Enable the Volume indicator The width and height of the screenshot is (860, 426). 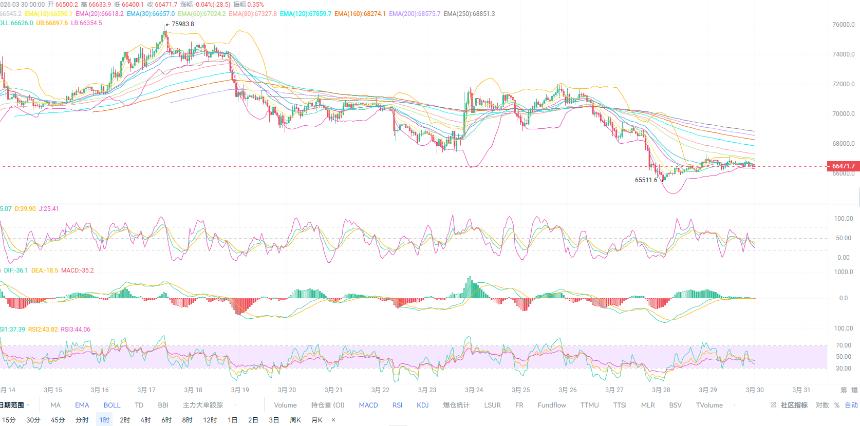pos(285,405)
